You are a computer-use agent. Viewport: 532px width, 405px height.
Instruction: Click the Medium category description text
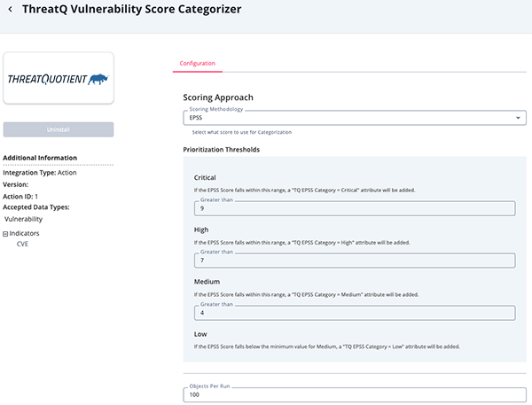click(x=307, y=295)
